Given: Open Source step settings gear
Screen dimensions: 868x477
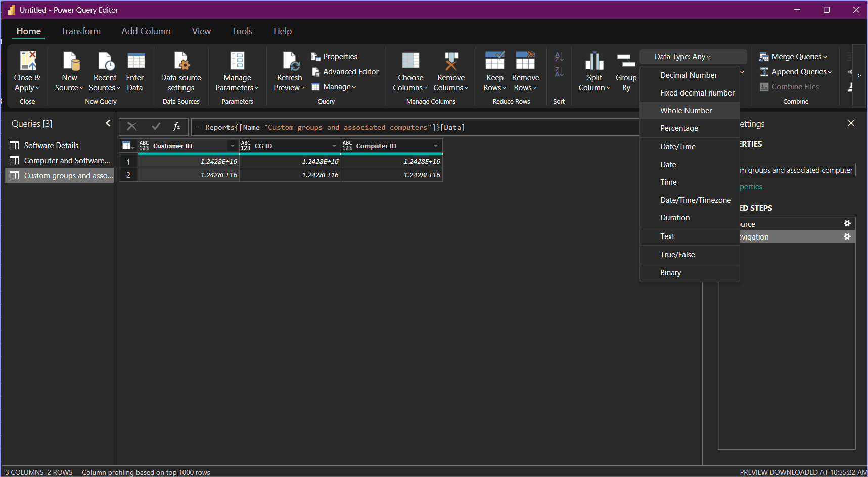Looking at the screenshot, I should pyautogui.click(x=847, y=224).
